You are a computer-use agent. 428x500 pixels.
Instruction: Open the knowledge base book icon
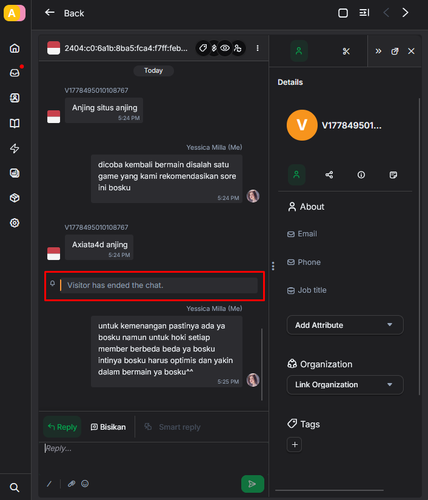pos(14,123)
